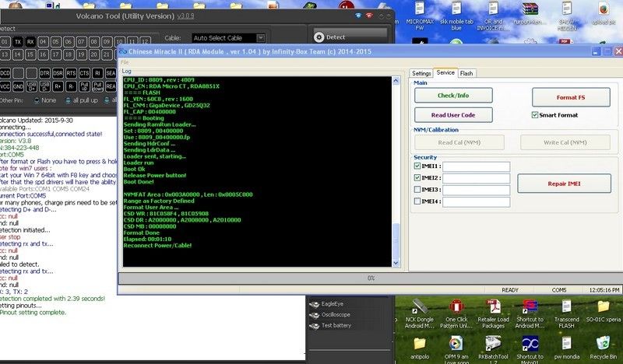This screenshot has height=364, width=623.
Task: Select the Test battery tool
Action: 335,325
